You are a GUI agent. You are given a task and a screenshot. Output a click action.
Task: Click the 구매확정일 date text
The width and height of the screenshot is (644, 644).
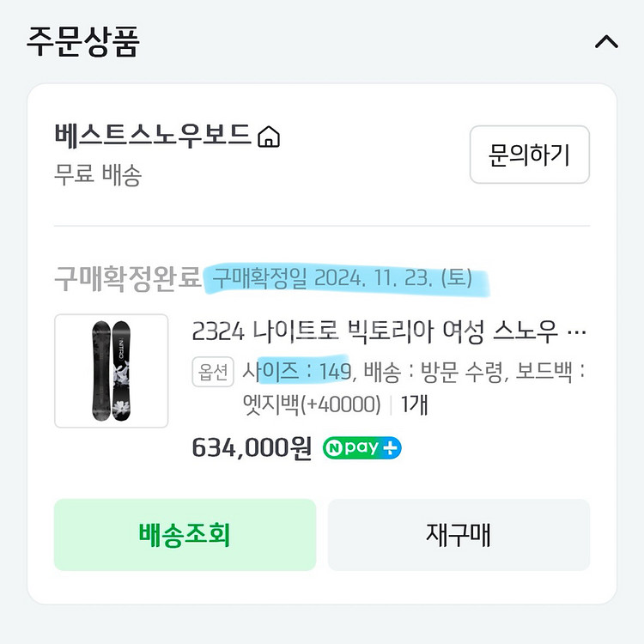tap(342, 278)
